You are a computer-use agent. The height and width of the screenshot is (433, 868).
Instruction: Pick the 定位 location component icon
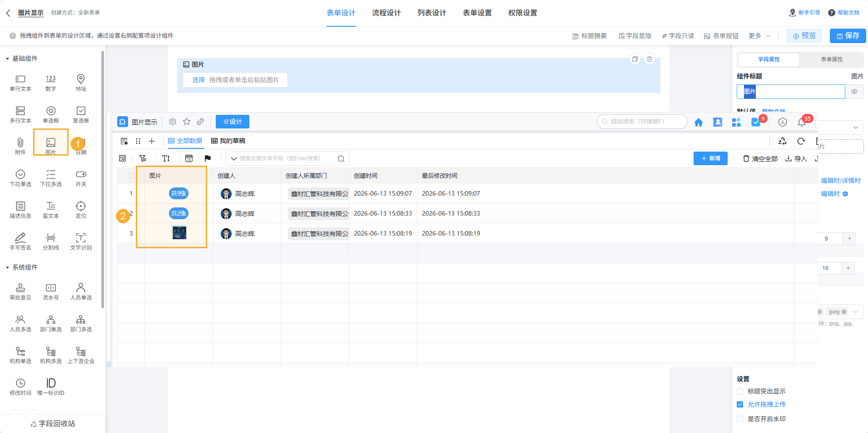pyautogui.click(x=81, y=206)
